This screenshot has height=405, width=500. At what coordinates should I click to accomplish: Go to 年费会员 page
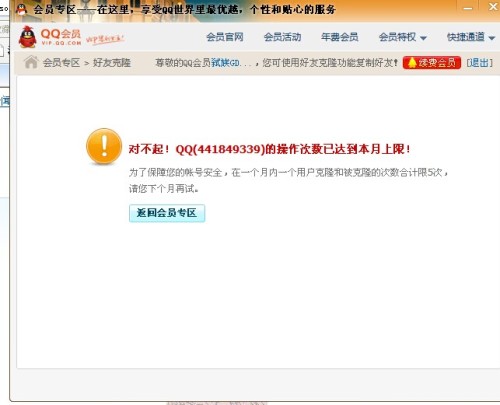340,37
